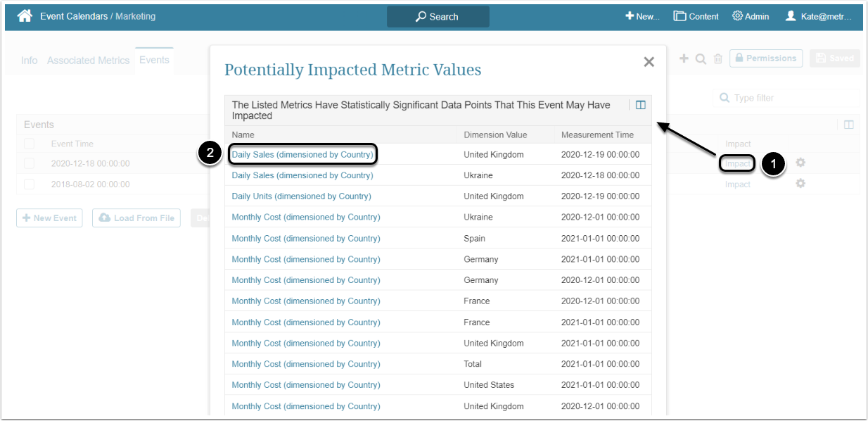Viewport: 868px width, 421px height.
Task: Select the 2018-08-02 event checkbox
Action: click(x=30, y=184)
